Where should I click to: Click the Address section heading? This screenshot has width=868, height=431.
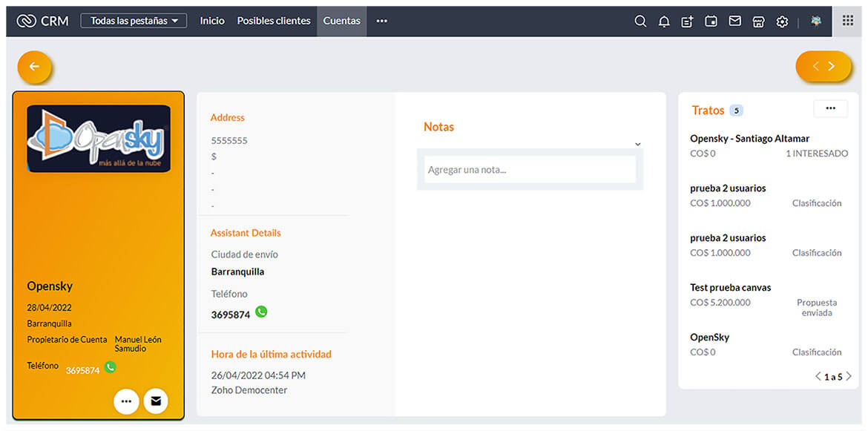[x=228, y=117]
